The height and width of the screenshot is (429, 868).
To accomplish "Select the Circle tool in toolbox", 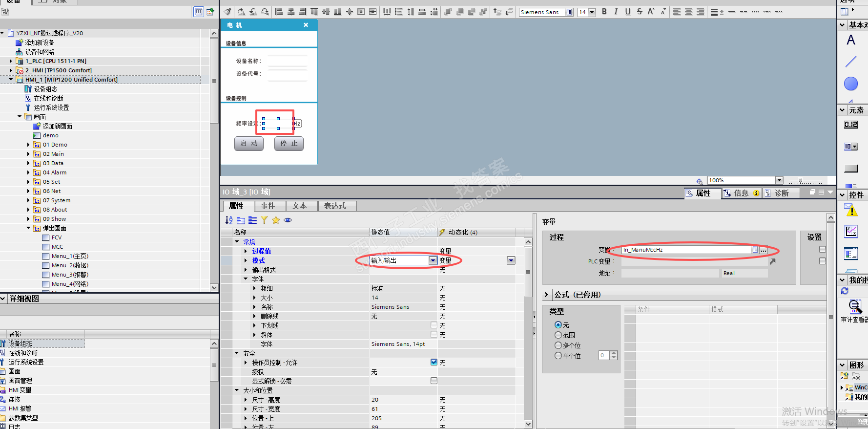I will pyautogui.click(x=851, y=84).
